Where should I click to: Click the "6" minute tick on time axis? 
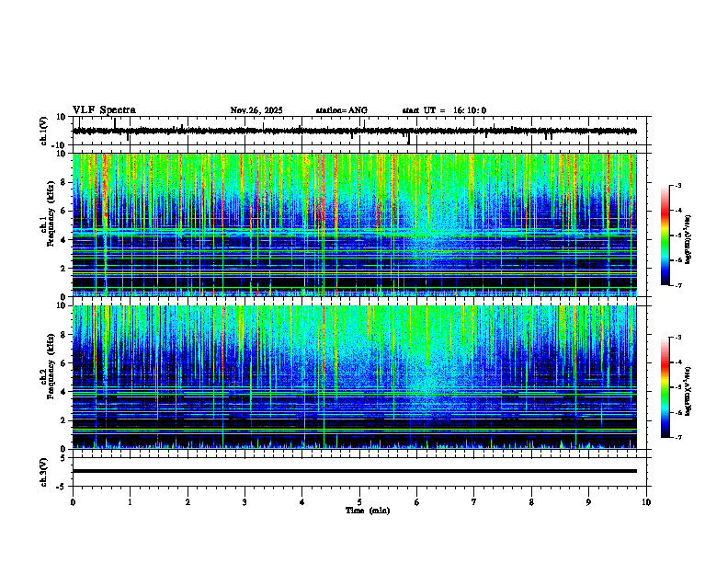[x=417, y=502]
